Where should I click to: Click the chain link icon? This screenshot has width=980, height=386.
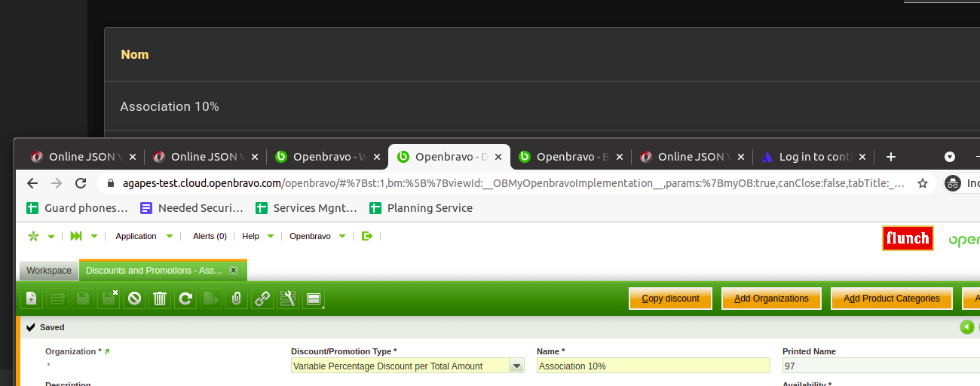262,299
